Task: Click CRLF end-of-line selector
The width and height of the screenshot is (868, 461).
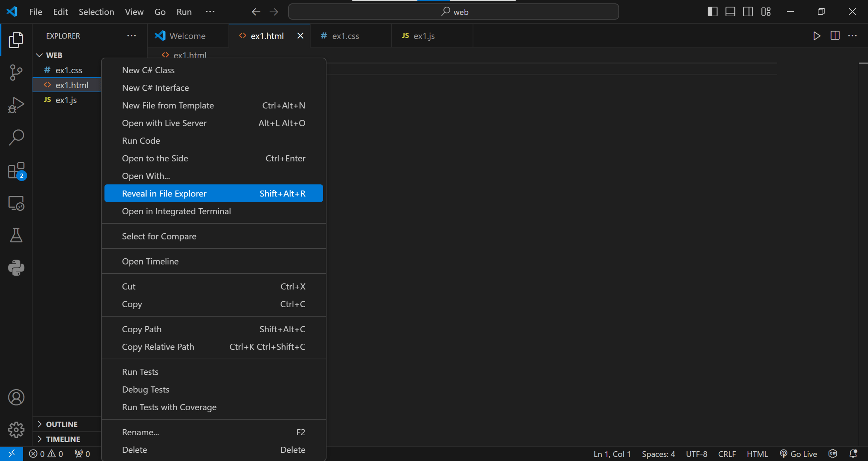Action: (x=727, y=454)
